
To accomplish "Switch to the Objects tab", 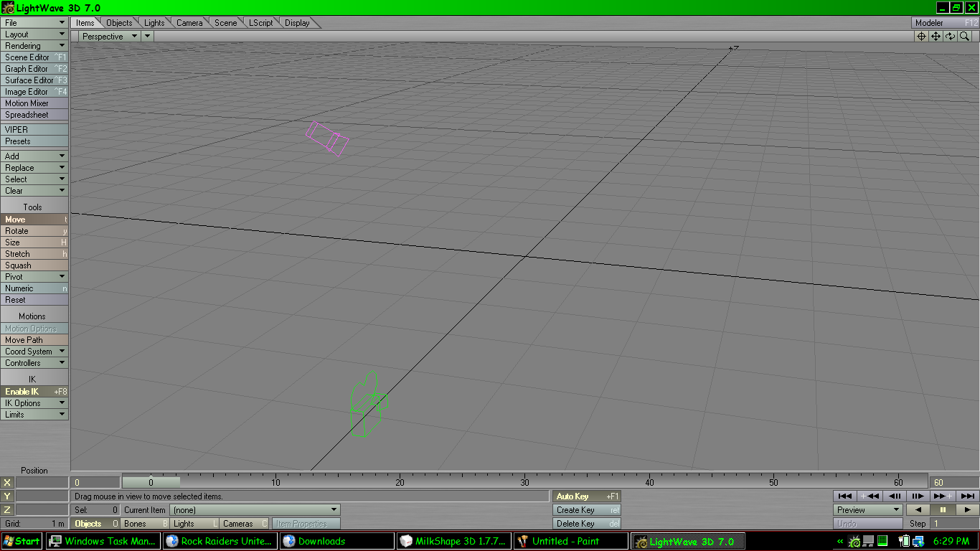I will point(119,23).
